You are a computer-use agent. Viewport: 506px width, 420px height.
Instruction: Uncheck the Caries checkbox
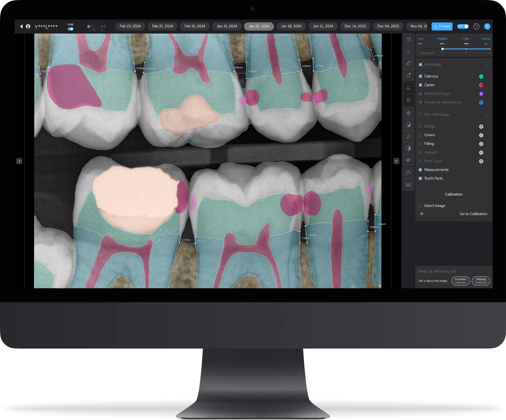tap(421, 85)
